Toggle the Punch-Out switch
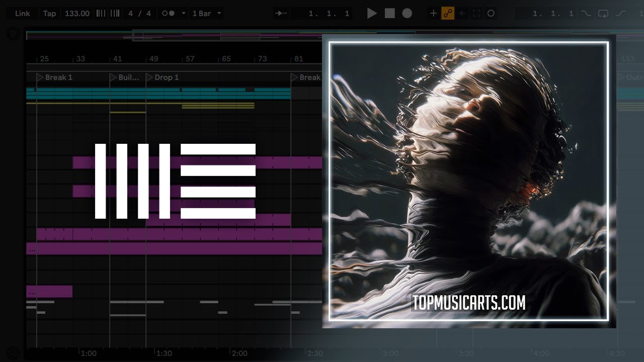Image resolution: width=644 pixels, height=362 pixels. pos(620,14)
